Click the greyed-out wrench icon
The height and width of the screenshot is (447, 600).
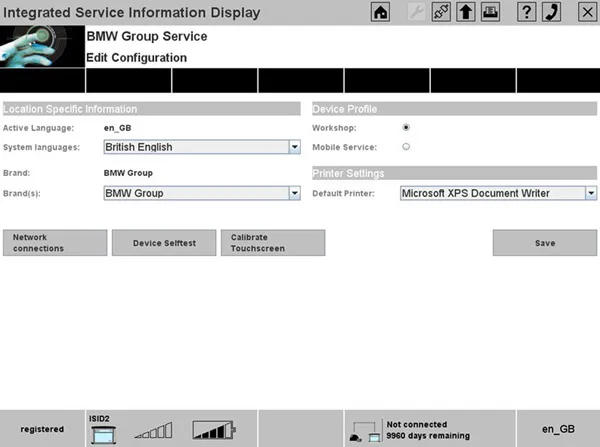(x=416, y=12)
